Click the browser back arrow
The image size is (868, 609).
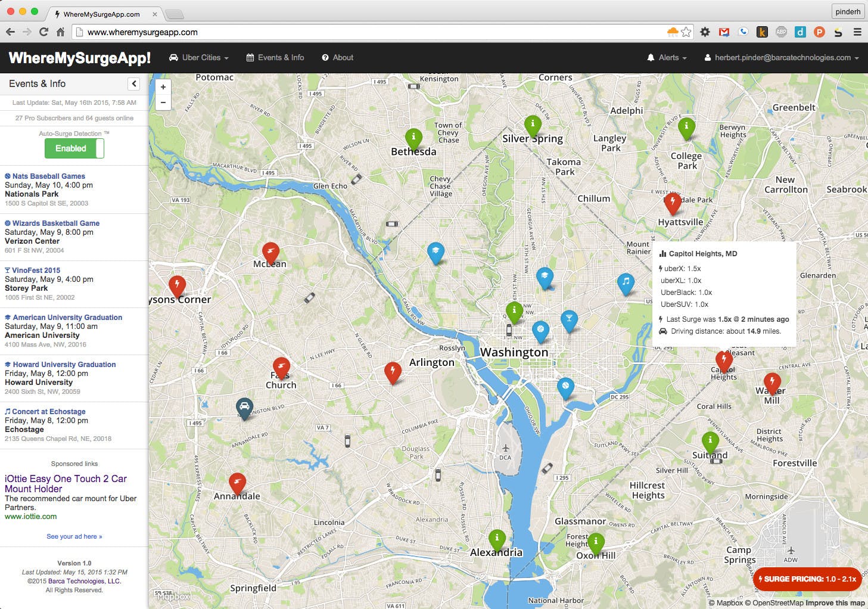click(10, 32)
